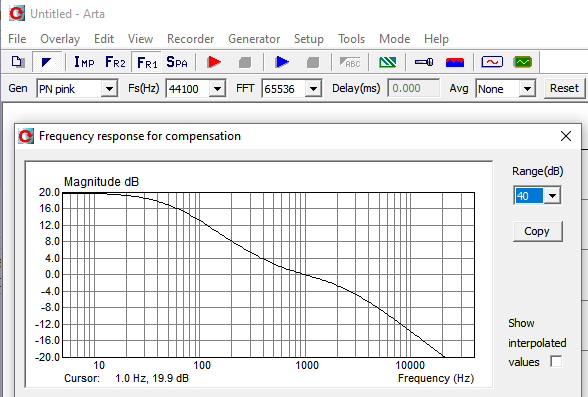This screenshot has width=588, height=397.
Task: Start the generator with blue play icon
Action: pos(282,62)
